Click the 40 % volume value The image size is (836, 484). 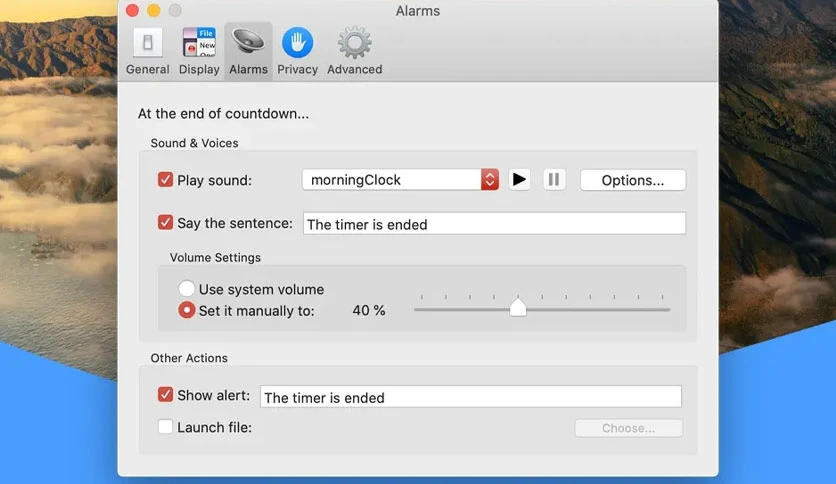click(368, 310)
